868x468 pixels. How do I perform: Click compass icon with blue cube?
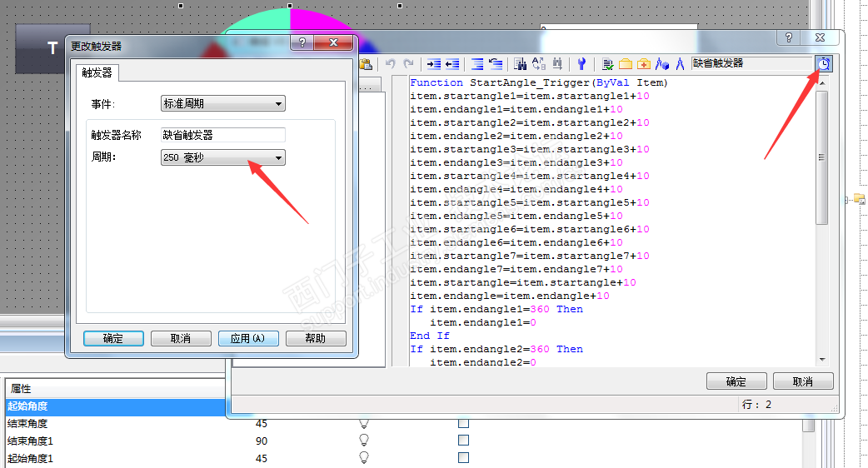pos(662,64)
